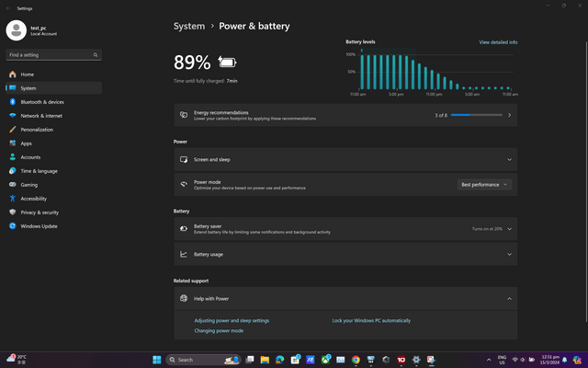
Task: Open the notification bell in tray
Action: [x=565, y=360]
